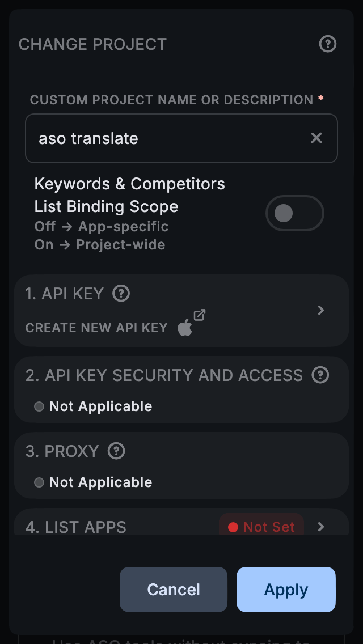Open the 1. API KEY section

click(x=65, y=294)
